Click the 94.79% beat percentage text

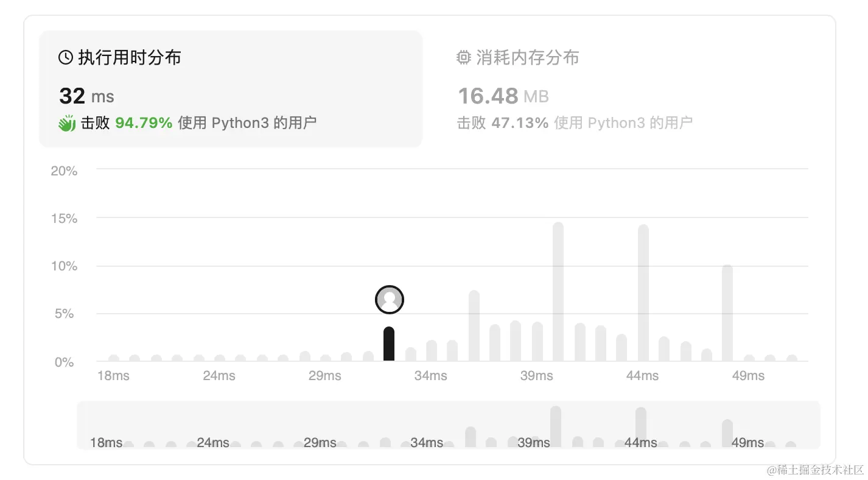[144, 123]
